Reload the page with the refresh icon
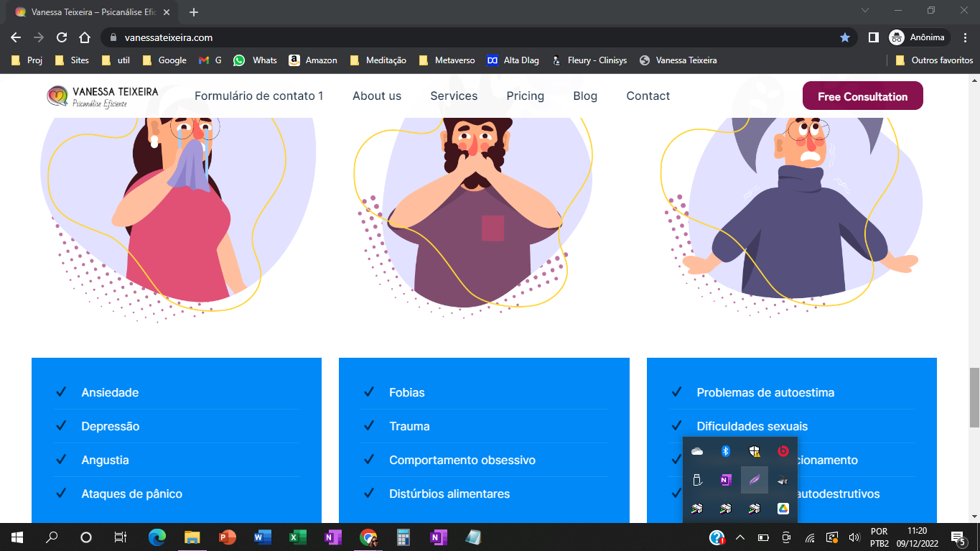980x551 pixels. tap(62, 37)
